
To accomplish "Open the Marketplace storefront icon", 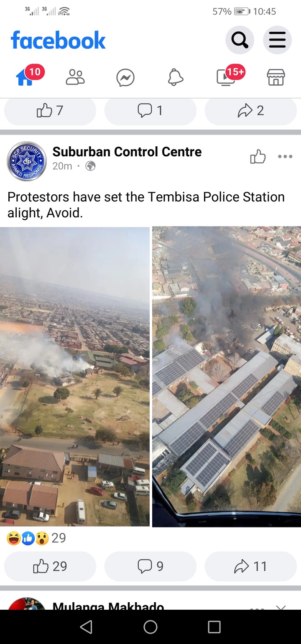I will pos(276,77).
